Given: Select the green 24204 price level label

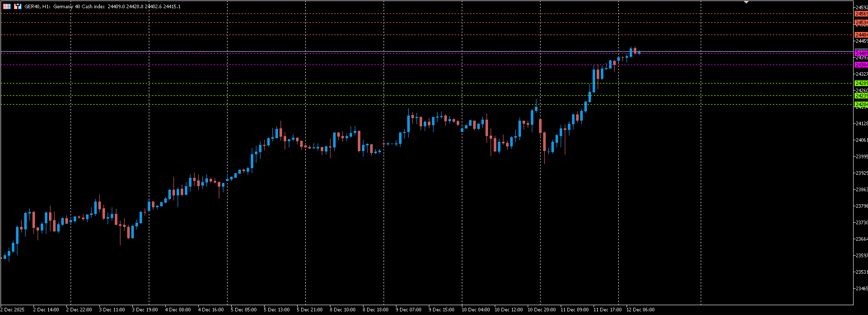Looking at the screenshot, I should coord(861,105).
